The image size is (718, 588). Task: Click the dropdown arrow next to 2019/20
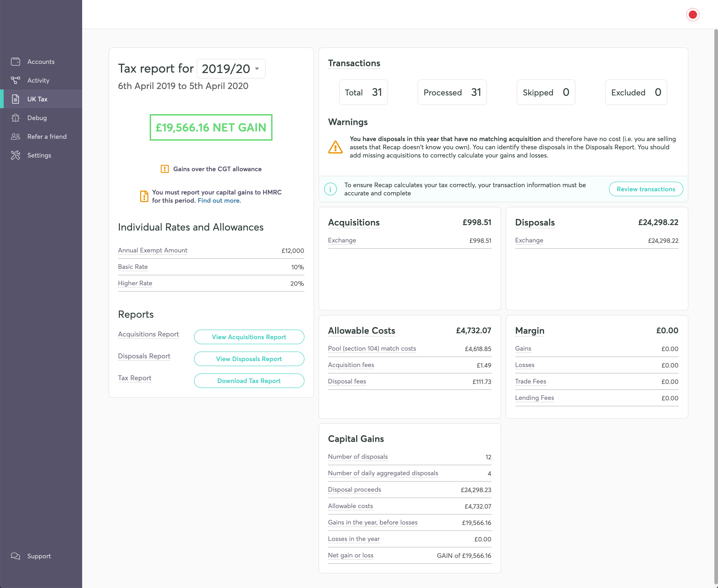[257, 69]
